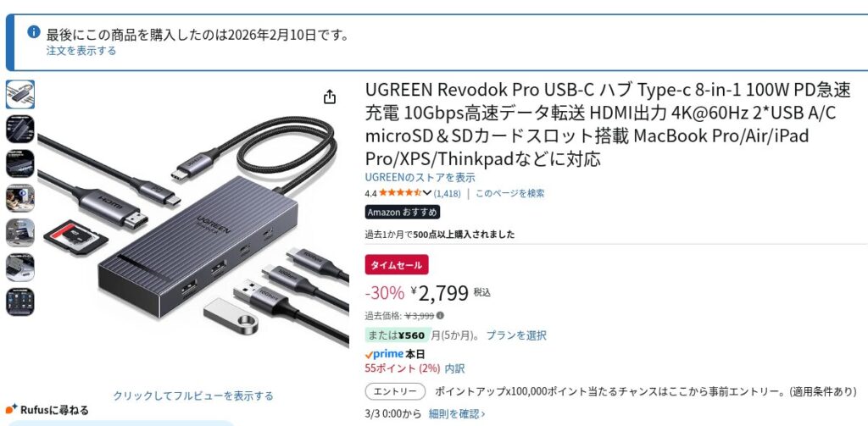
Task: Visit UGREENのストアを表示 store link
Action: click(x=420, y=178)
